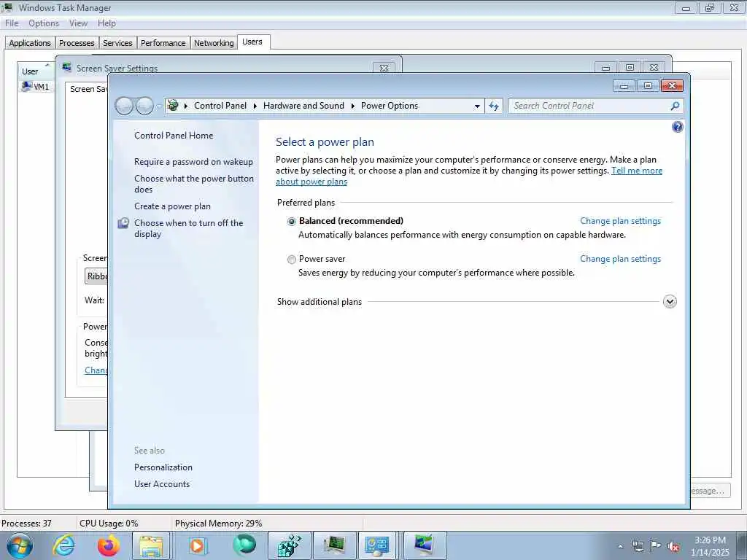The height and width of the screenshot is (560, 747).
Task: Switch to the Services tab in Task Manager
Action: click(x=117, y=43)
